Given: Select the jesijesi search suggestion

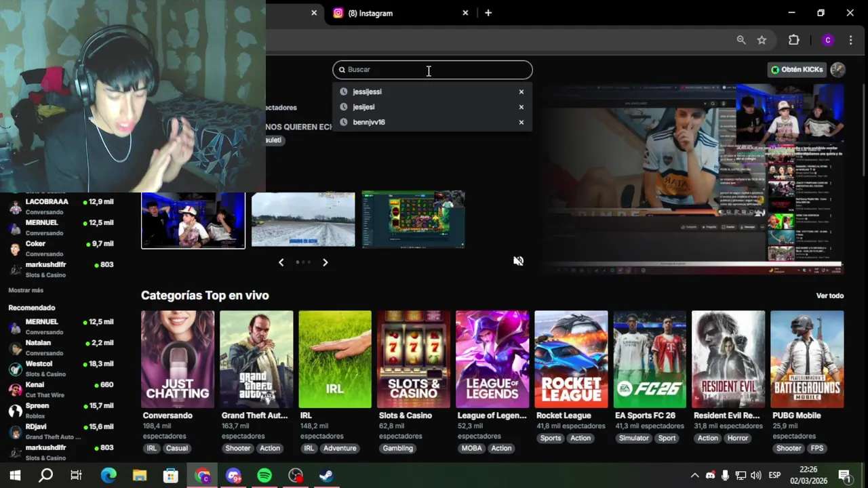Looking at the screenshot, I should pos(363,107).
